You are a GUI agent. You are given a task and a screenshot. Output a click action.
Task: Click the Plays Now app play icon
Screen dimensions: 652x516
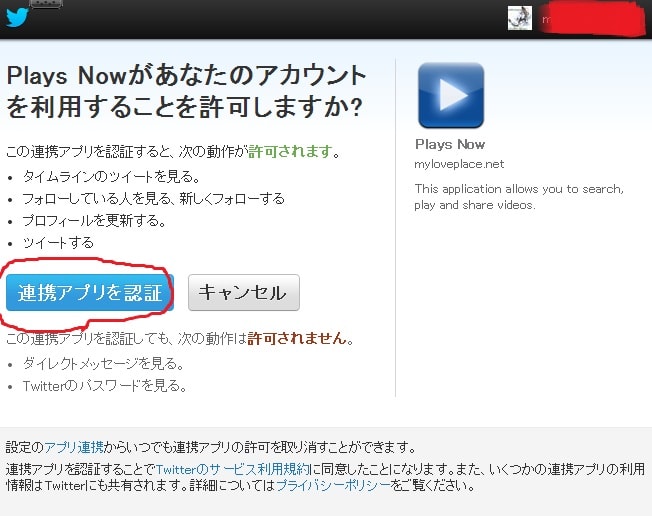tap(451, 95)
